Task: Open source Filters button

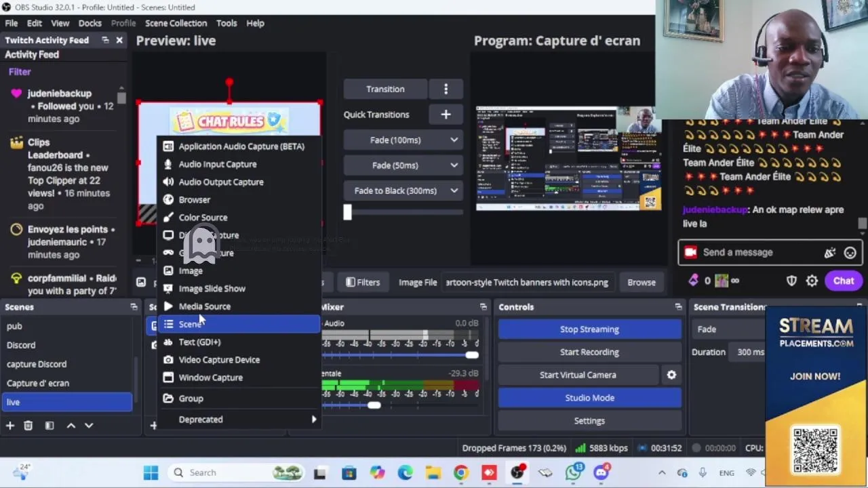Action: point(363,282)
